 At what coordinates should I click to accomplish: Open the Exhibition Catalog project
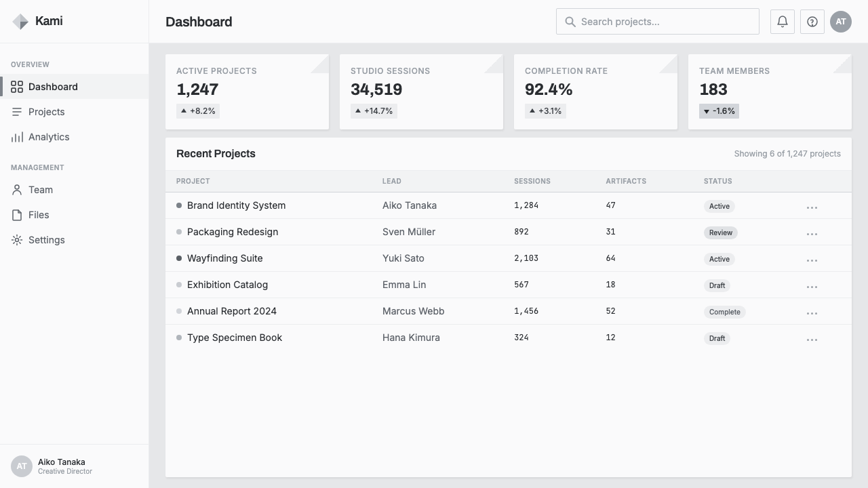click(227, 285)
